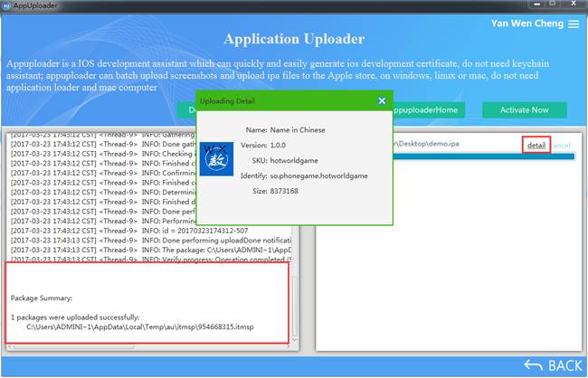Click the AppUploader title bar icon
This screenshot has width=588, height=378.
(x=6, y=5)
